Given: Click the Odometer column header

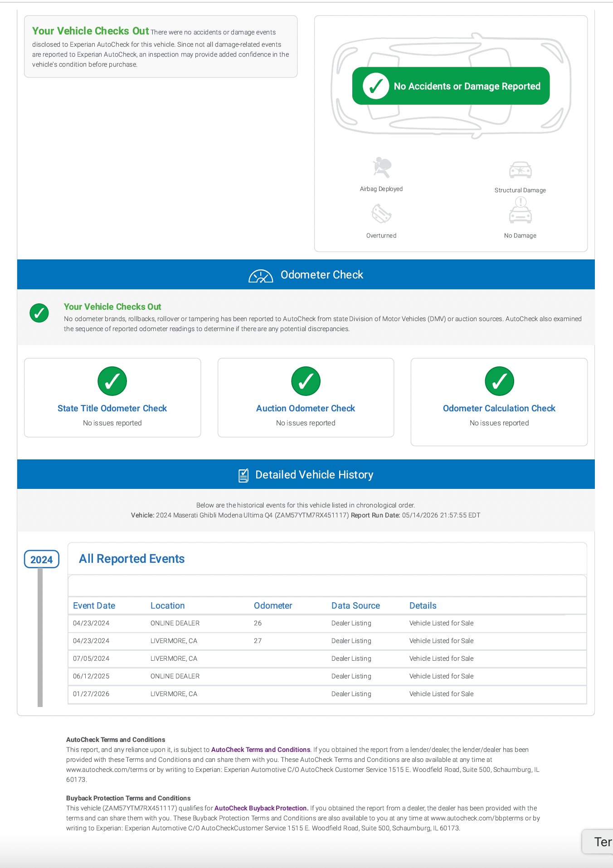Looking at the screenshot, I should point(273,605).
